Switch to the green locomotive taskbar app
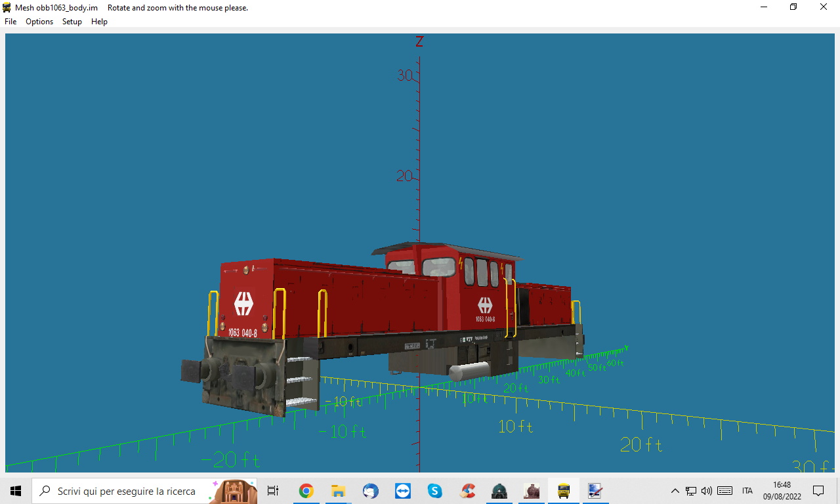Viewport: 840px width, 504px height. pos(499,491)
